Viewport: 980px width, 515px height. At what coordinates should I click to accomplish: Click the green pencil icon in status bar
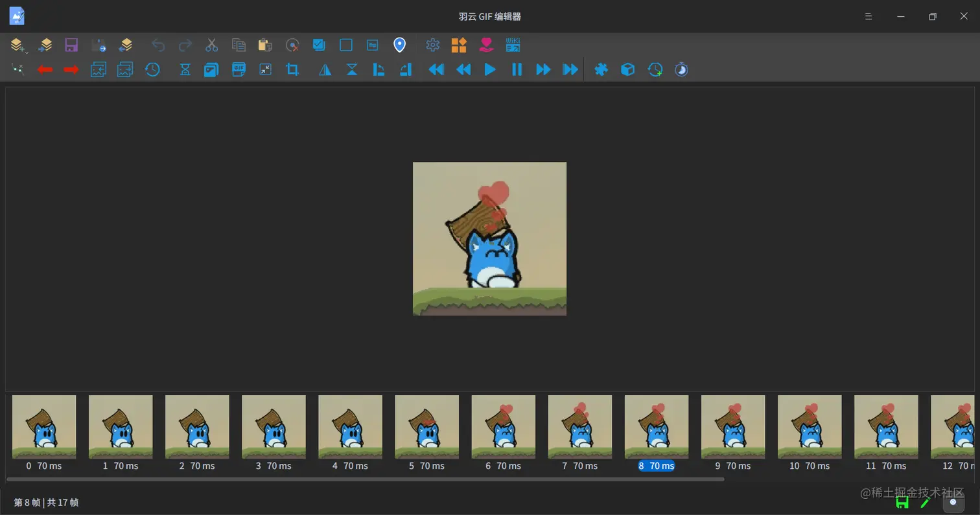[x=925, y=502]
